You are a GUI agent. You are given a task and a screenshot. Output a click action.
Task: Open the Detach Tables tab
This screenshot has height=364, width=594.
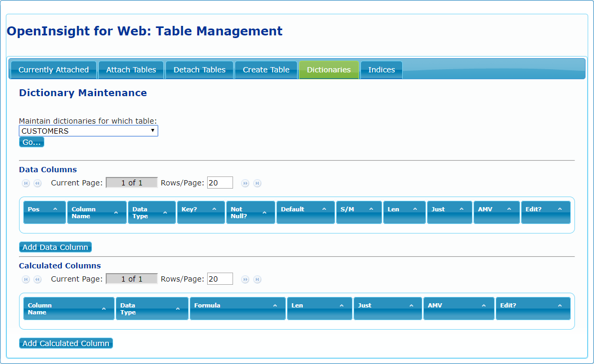tap(200, 70)
